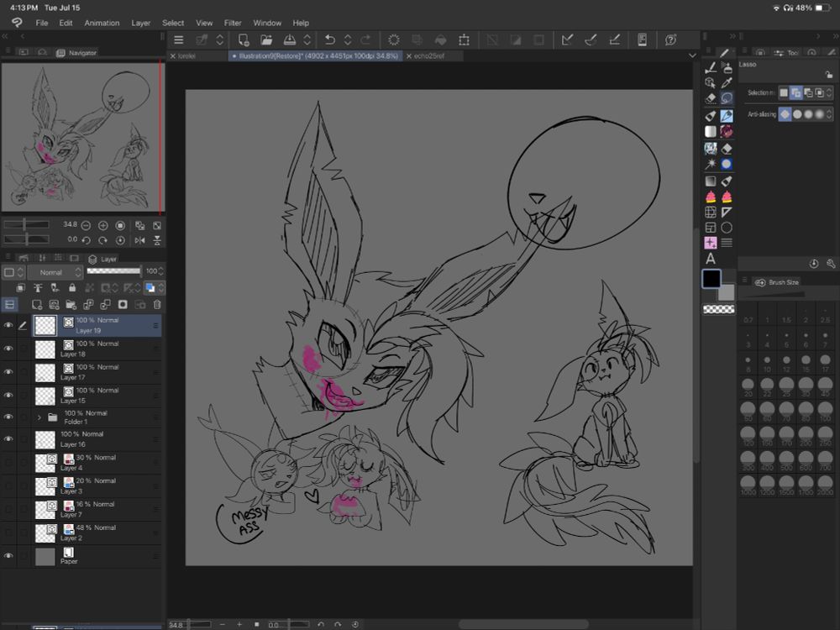This screenshot has height=630, width=840.
Task: Open the undo options arrows beside Undo
Action: pos(348,40)
